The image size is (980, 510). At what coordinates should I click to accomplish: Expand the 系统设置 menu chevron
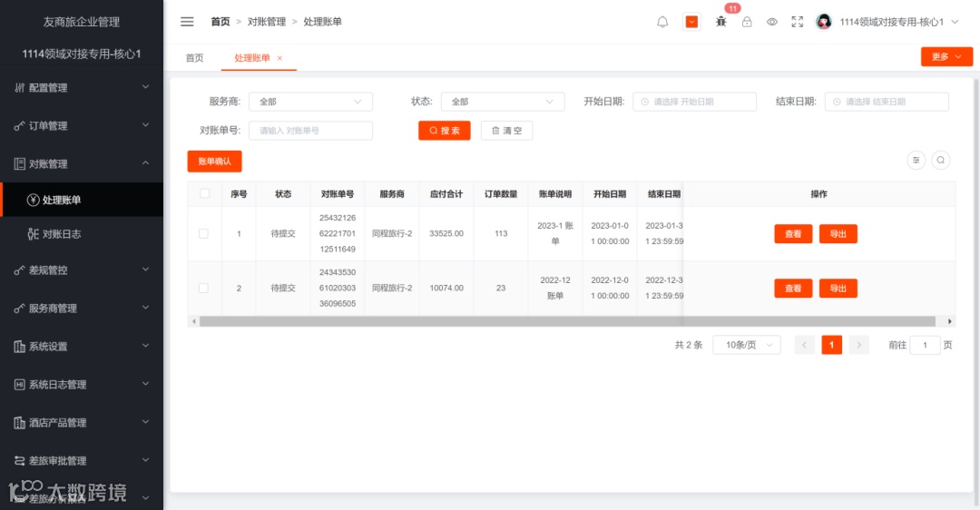pos(145,346)
